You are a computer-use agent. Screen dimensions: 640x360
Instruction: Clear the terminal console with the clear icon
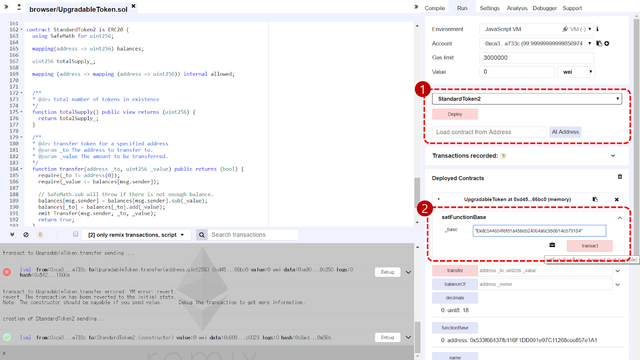coord(26,235)
